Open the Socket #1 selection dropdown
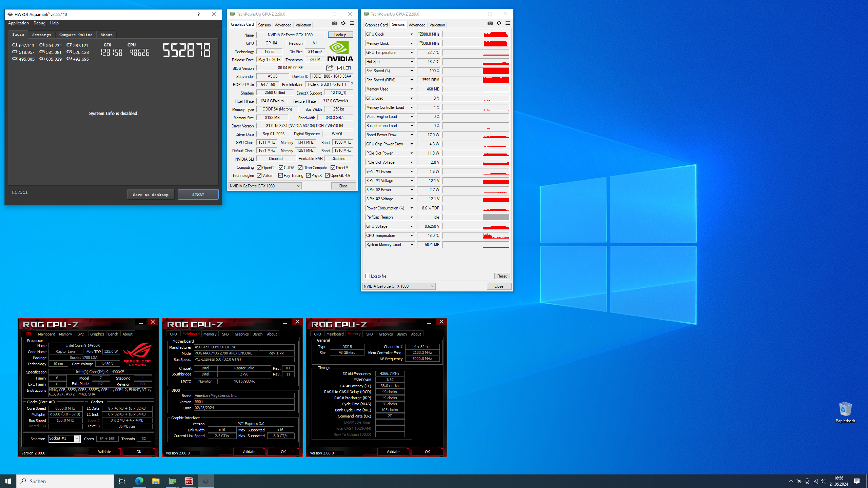Screen dimensions: 868x488 click(x=64, y=439)
